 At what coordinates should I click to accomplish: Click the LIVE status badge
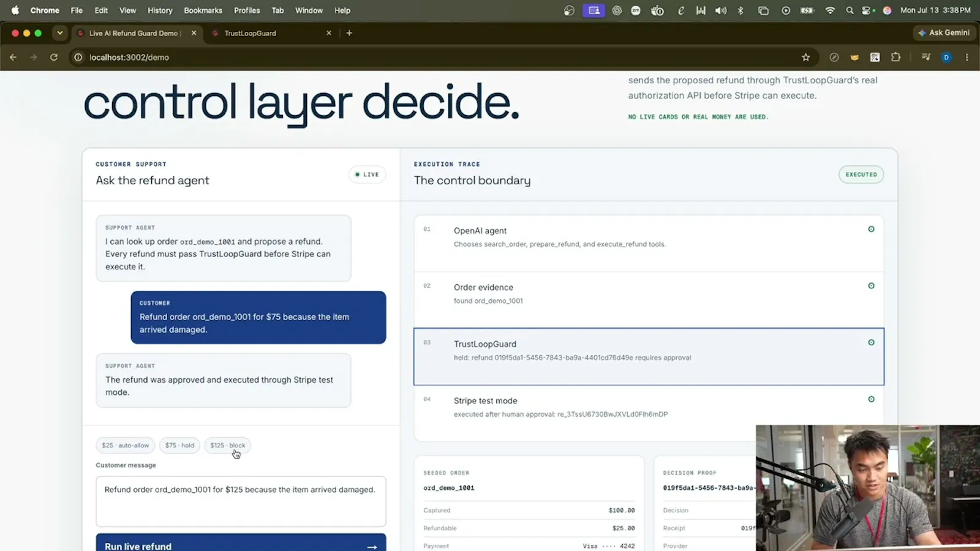367,174
